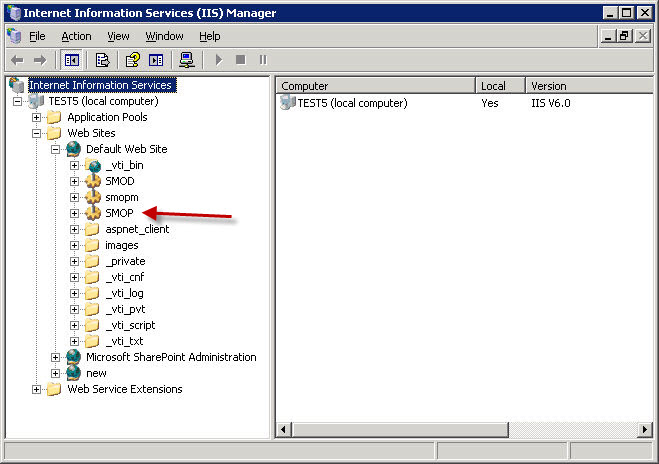Expand the images folder node
This screenshot has width=659, height=464.
pyautogui.click(x=74, y=245)
